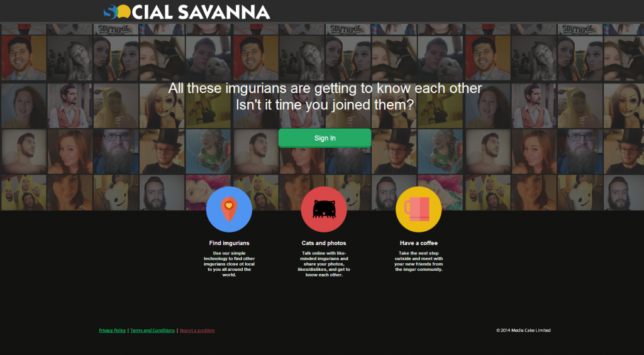
Task: Open the Privacy Policy link
Action: pyautogui.click(x=112, y=330)
